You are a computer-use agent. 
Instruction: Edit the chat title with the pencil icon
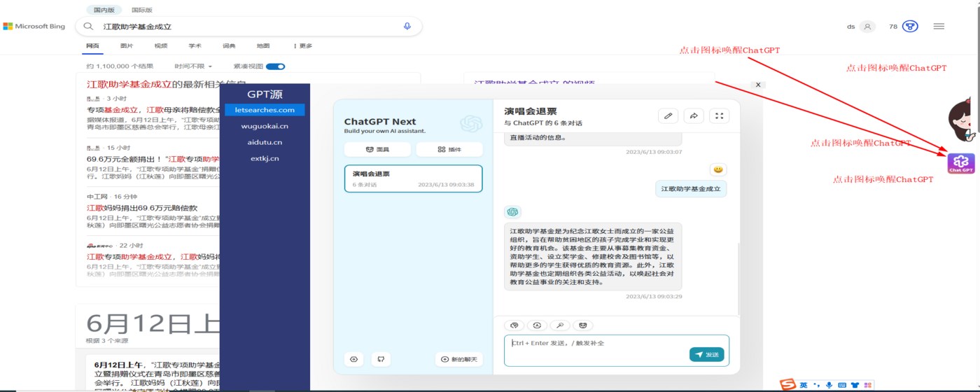(668, 116)
